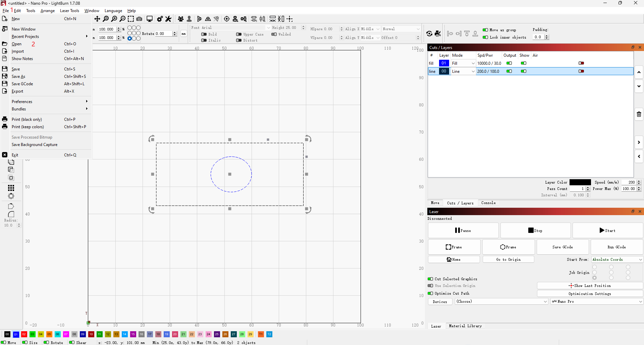The height and width of the screenshot is (345, 644).
Task: Click the preview refresh icon above Cuts/Layers
Action: click(x=429, y=34)
